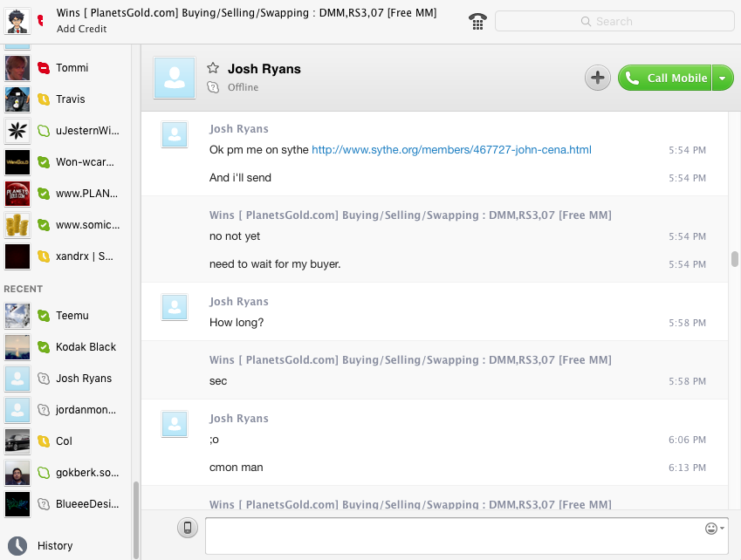
Task: Click the 6:13 PM timestamp
Action: tap(687, 468)
